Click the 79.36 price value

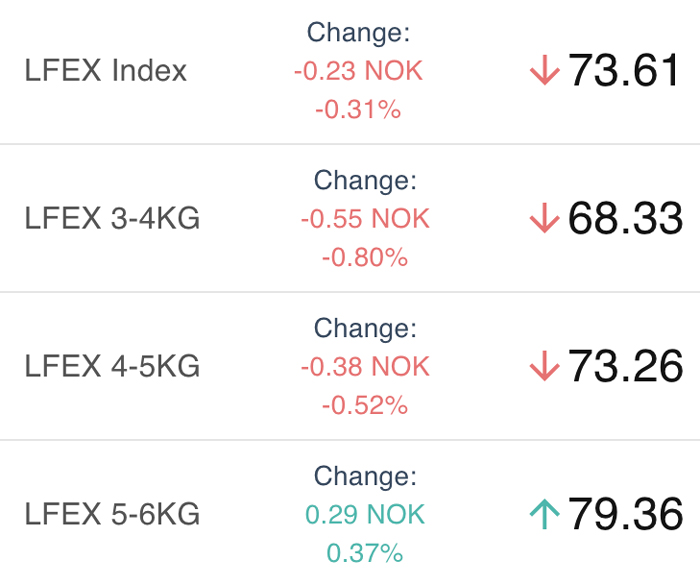tap(625, 514)
